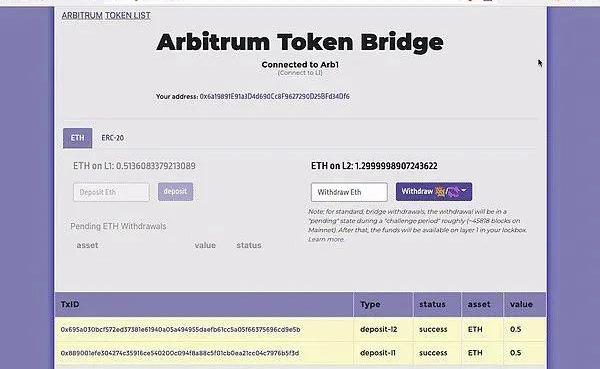This screenshot has height=369, width=600.
Task: Open the deposit-l1 transaction hash
Action: (x=179, y=353)
